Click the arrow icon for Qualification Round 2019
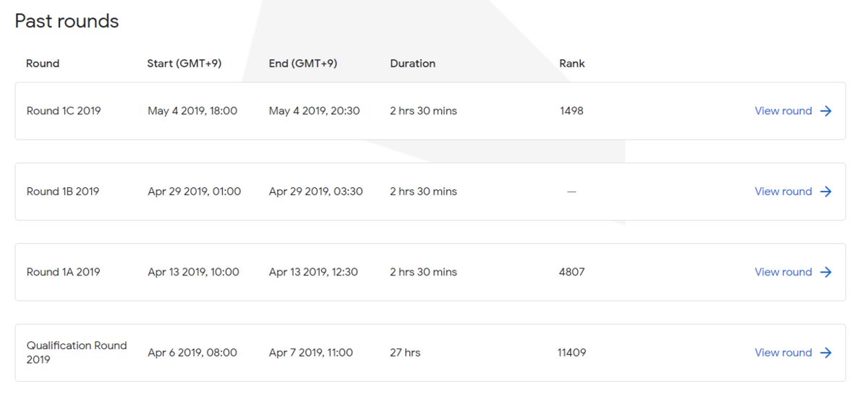 point(826,353)
